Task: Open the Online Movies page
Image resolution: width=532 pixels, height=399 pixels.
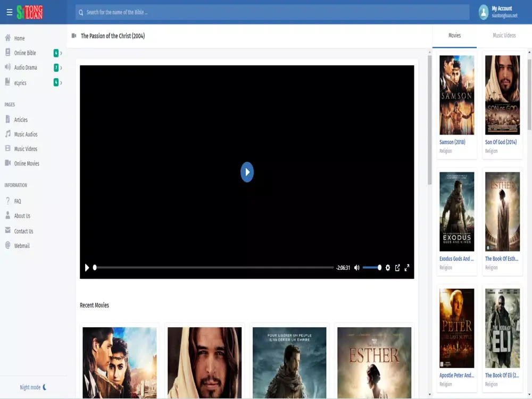Action: coord(27,163)
